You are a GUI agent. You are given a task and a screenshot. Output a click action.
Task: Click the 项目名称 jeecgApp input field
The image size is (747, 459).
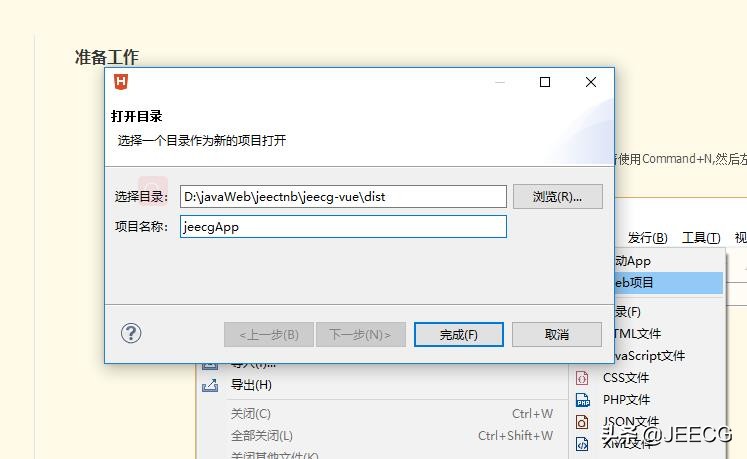(x=343, y=226)
